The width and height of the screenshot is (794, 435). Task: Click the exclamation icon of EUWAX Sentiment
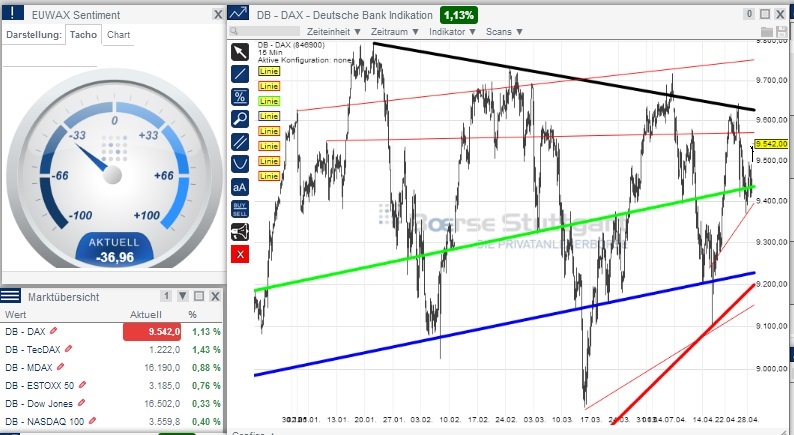pyautogui.click(x=13, y=13)
